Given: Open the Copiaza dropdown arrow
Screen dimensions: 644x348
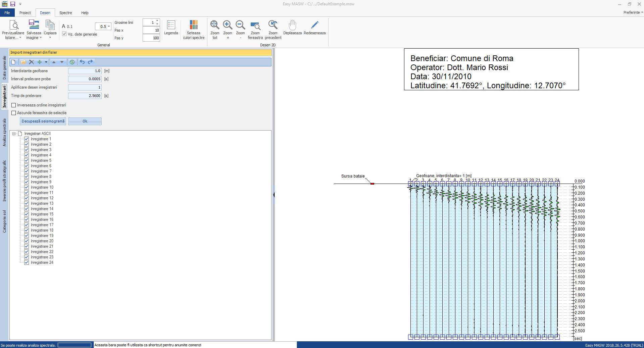Looking at the screenshot, I should [50, 38].
